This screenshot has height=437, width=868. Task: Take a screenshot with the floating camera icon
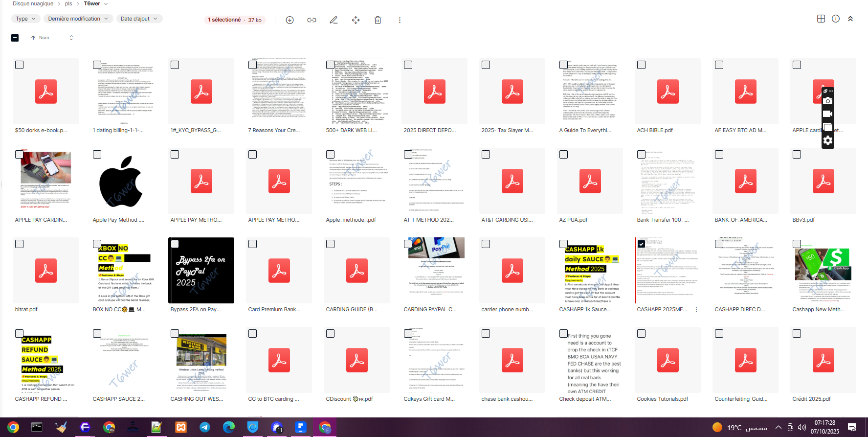(x=827, y=101)
